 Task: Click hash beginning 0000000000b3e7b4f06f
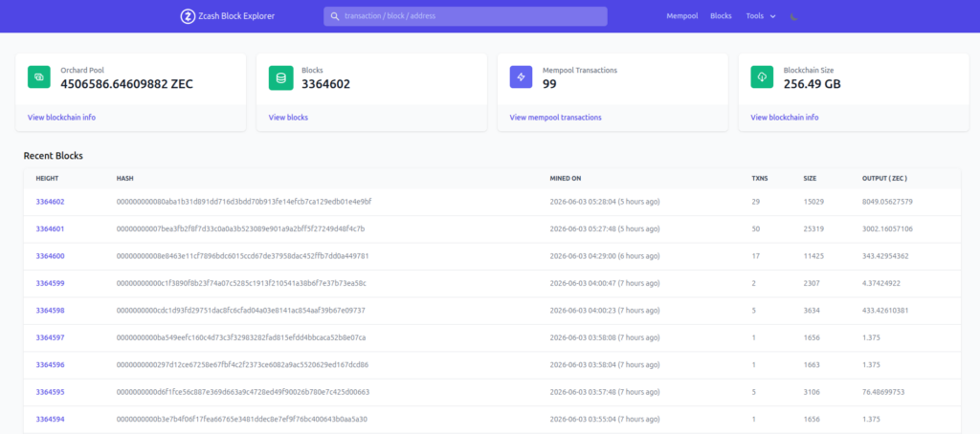coord(242,419)
